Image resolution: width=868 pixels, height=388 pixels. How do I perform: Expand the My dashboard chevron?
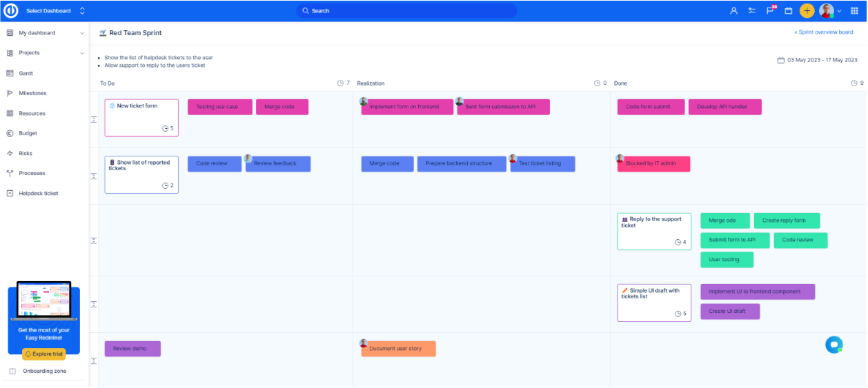82,33
